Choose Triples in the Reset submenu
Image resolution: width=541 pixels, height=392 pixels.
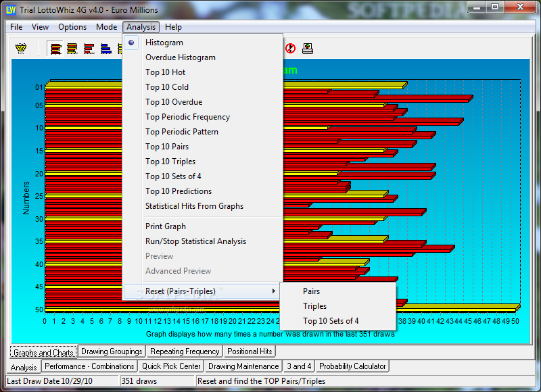338,305
